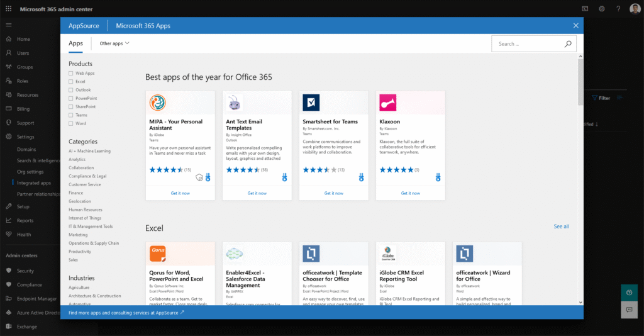
Task: Click See all for Excel apps
Action: pyautogui.click(x=562, y=227)
